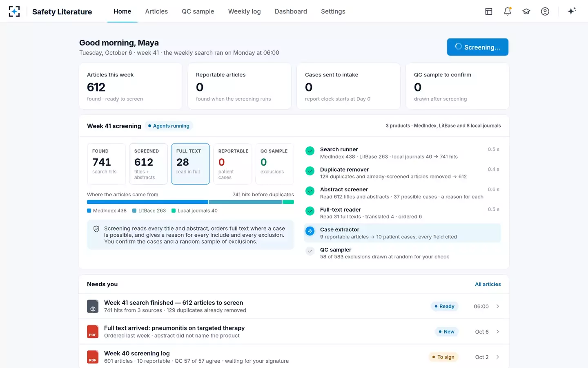Click the Case extractor lightning icon

pyautogui.click(x=310, y=231)
